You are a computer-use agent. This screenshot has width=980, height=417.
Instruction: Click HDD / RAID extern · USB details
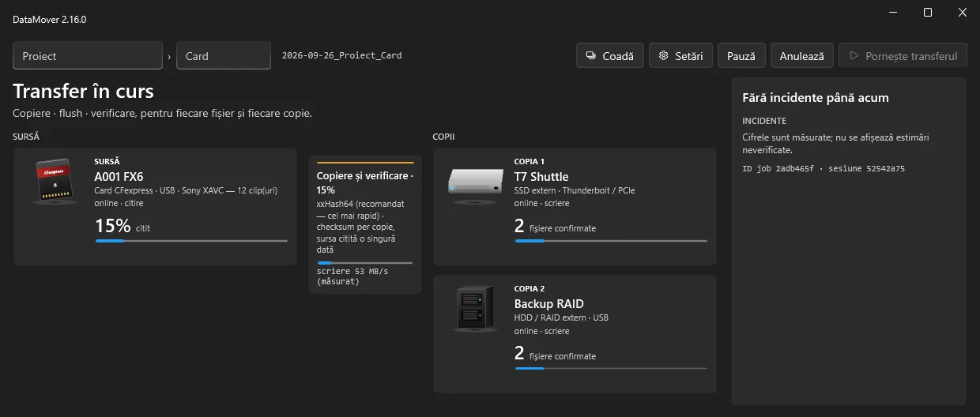(x=561, y=317)
